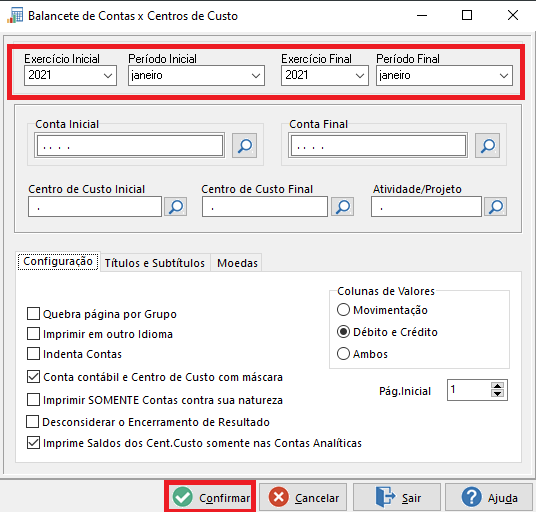The height and width of the screenshot is (512, 536).
Task: Open the Atividade/Projeto lookup magnifier
Action: coord(495,206)
